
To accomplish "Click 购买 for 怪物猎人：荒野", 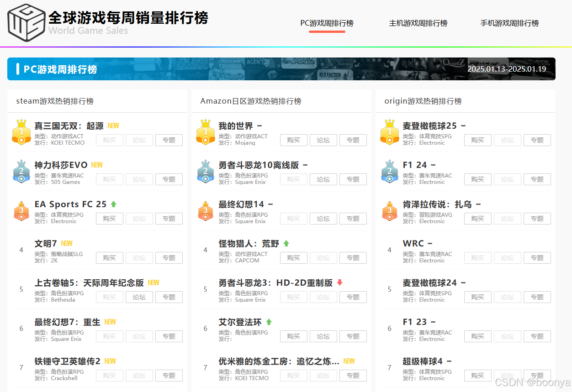I will click(294, 258).
